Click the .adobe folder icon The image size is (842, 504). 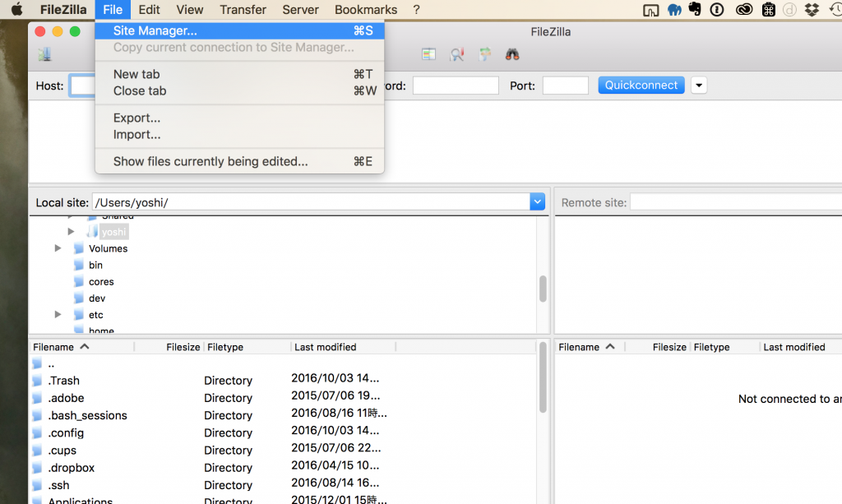[37, 398]
